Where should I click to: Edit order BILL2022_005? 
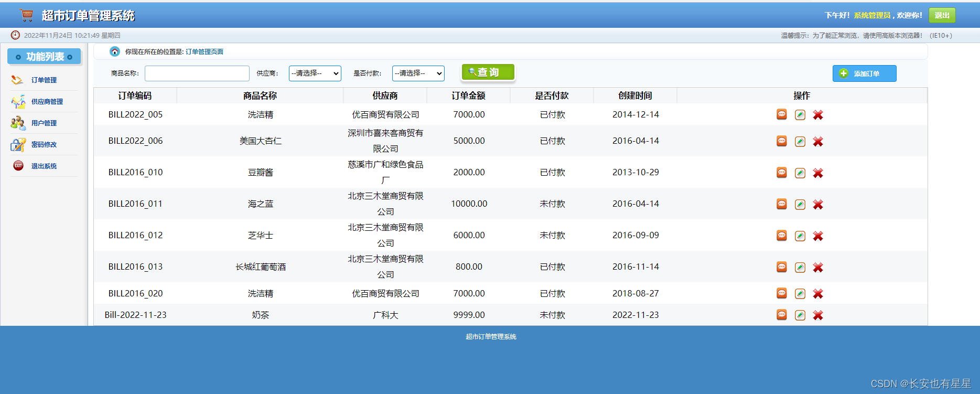800,115
